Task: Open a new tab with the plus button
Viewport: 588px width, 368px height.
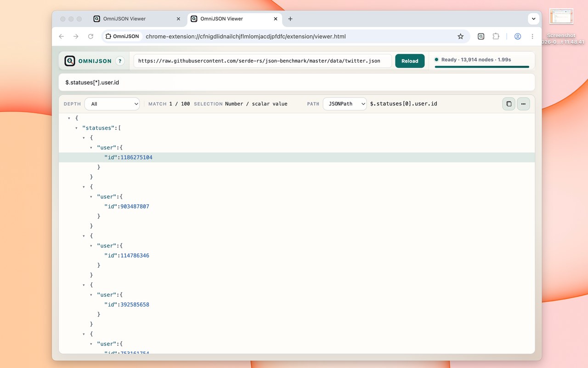Action: point(290,19)
